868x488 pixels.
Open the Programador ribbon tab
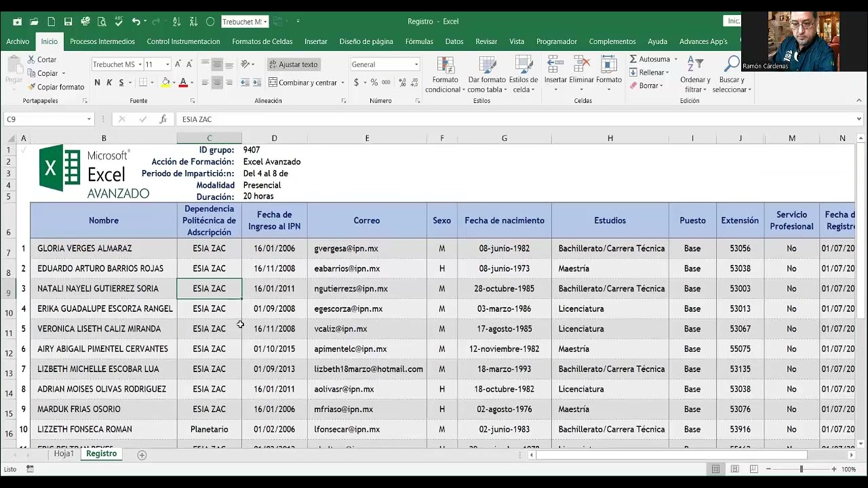[557, 41]
